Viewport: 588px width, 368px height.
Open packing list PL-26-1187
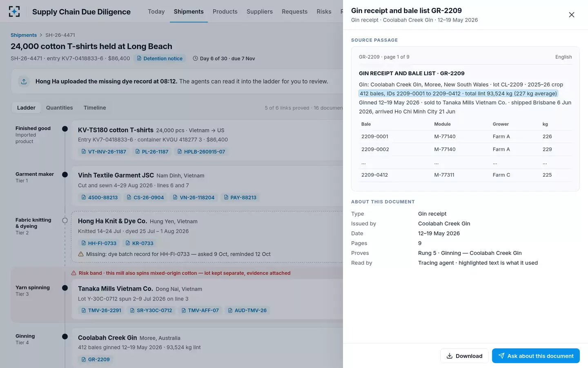pyautogui.click(x=152, y=152)
